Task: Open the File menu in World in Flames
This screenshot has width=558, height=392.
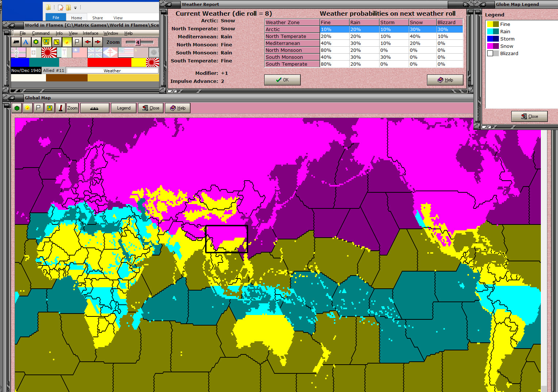Action: click(23, 33)
